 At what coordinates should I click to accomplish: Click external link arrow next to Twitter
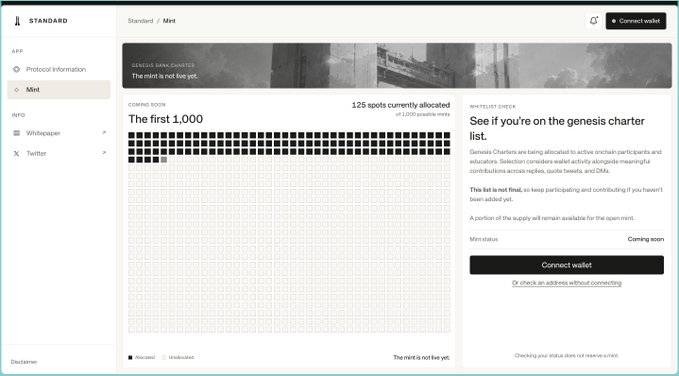104,153
